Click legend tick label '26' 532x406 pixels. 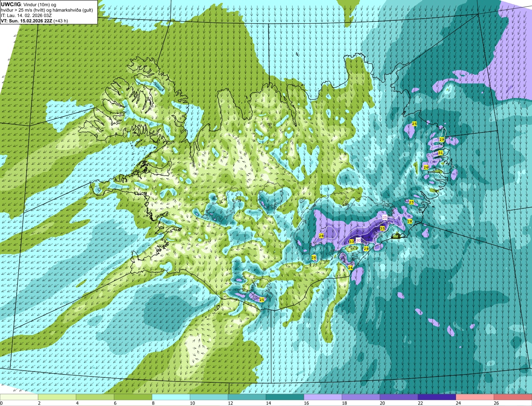[x=496, y=403]
